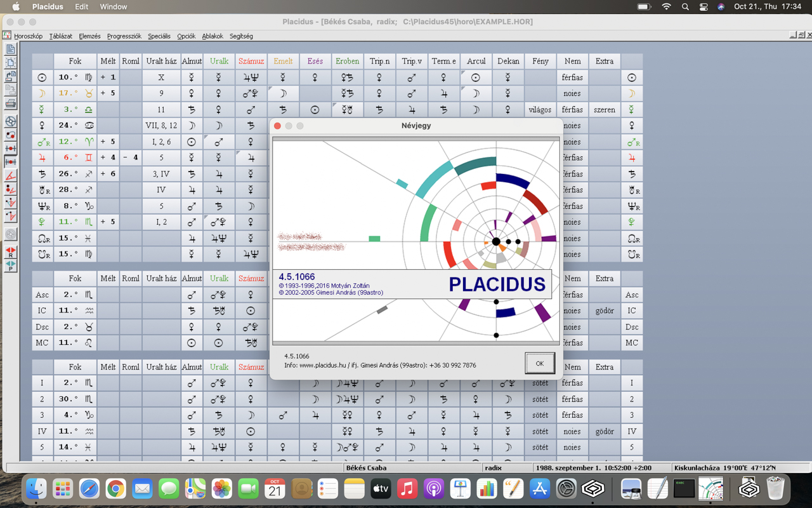This screenshot has width=812, height=508.
Task: Select the szeren cell in Extra column
Action: coord(605,109)
